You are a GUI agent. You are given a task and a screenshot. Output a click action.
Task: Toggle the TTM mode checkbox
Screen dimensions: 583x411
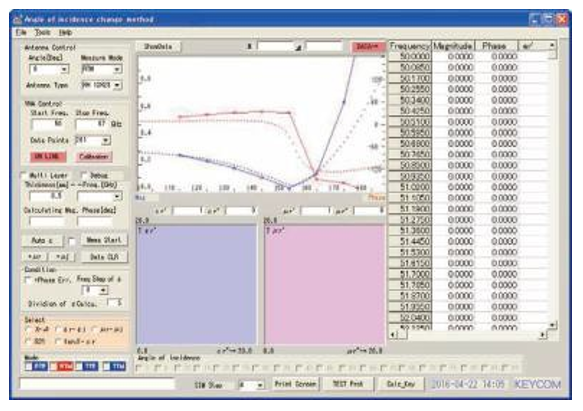(x=107, y=367)
